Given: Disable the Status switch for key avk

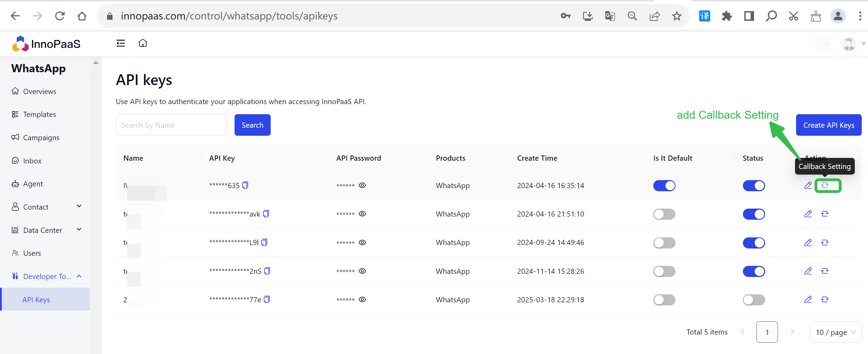Looking at the screenshot, I should click(754, 214).
